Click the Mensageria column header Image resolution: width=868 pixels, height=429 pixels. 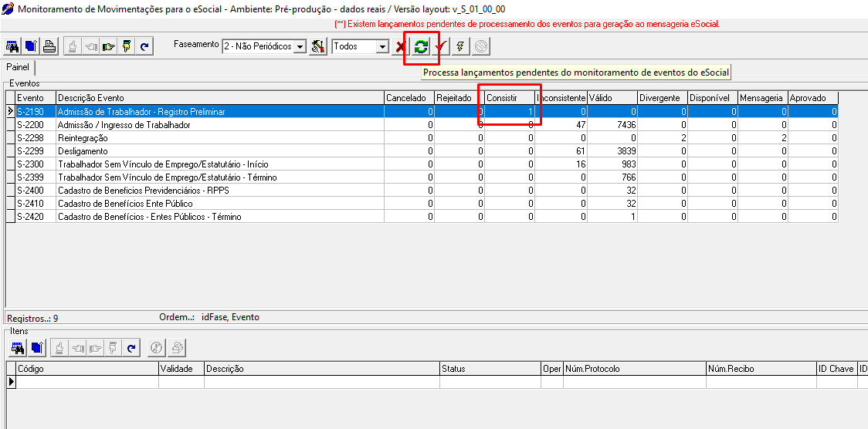762,98
